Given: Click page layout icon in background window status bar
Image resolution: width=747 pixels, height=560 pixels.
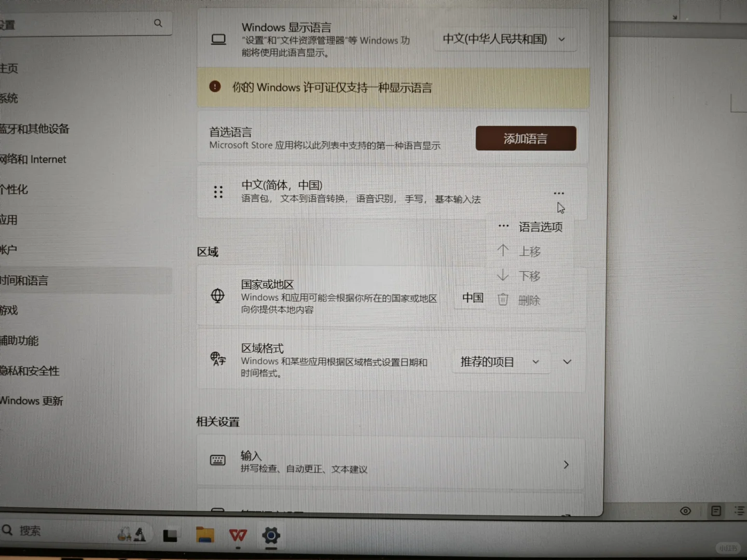Looking at the screenshot, I should pos(716,511).
